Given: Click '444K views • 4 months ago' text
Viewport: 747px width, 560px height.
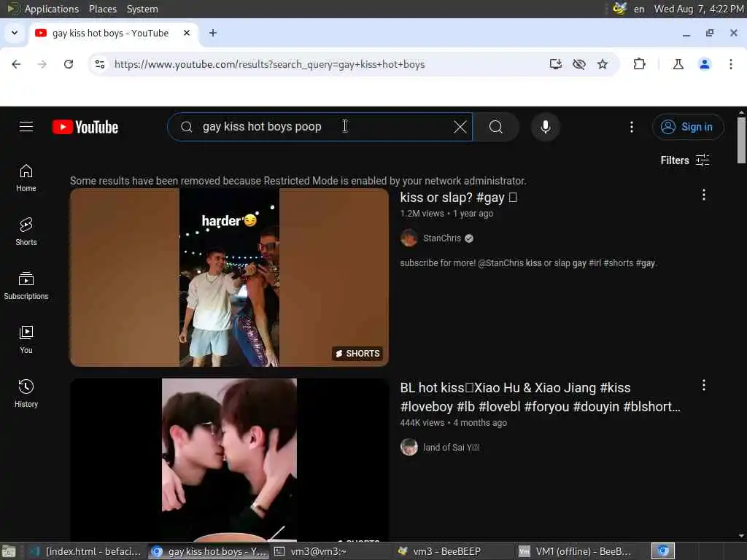Looking at the screenshot, I should [x=453, y=422].
